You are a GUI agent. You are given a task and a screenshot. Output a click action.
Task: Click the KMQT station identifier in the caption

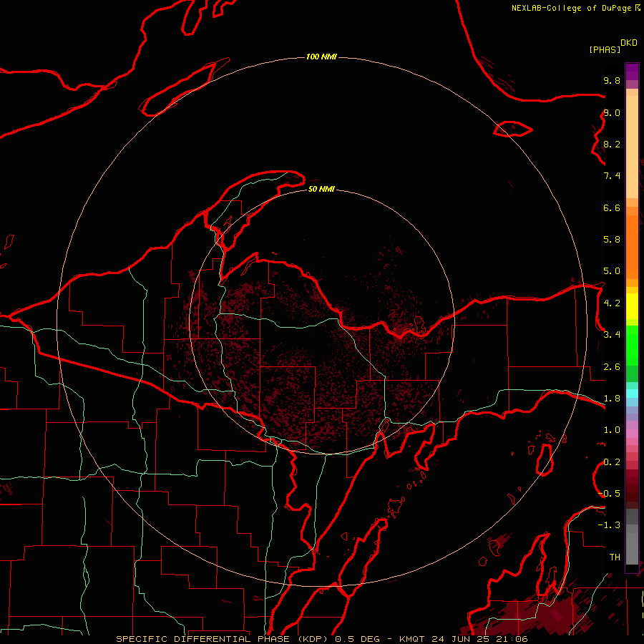(x=412, y=639)
